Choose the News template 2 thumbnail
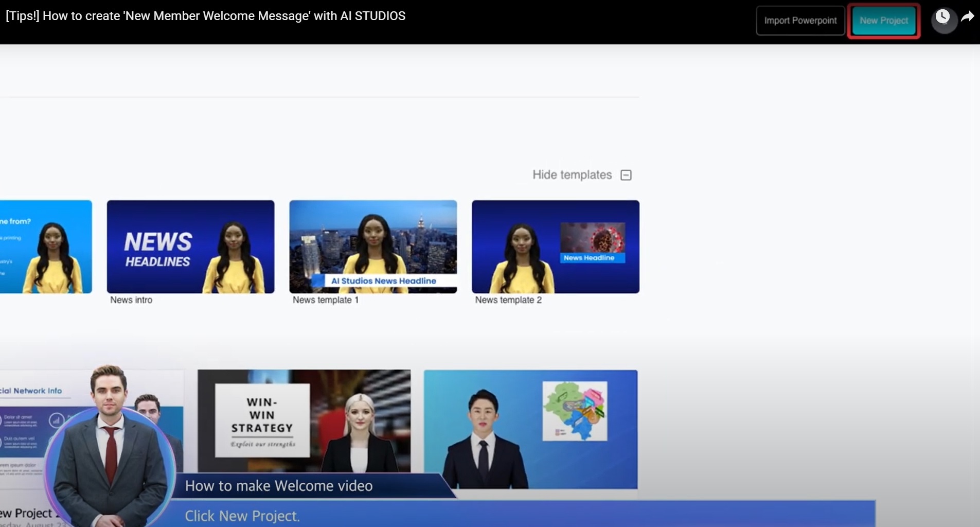The height and width of the screenshot is (527, 980). 556,247
